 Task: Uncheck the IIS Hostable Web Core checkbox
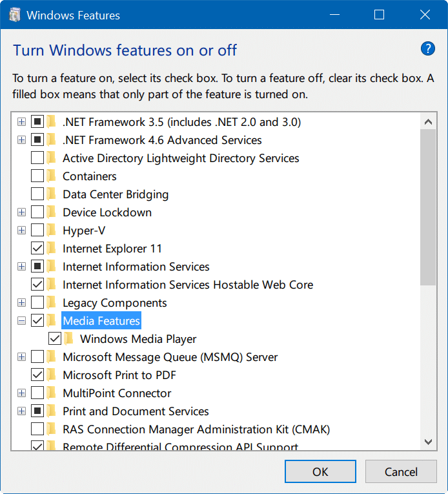tap(37, 285)
